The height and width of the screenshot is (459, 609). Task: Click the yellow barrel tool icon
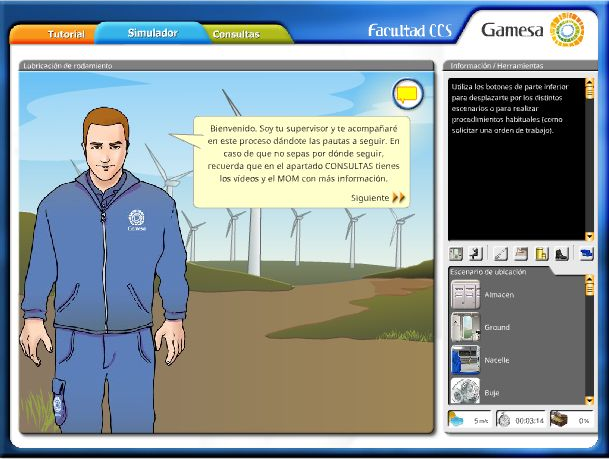point(541,254)
